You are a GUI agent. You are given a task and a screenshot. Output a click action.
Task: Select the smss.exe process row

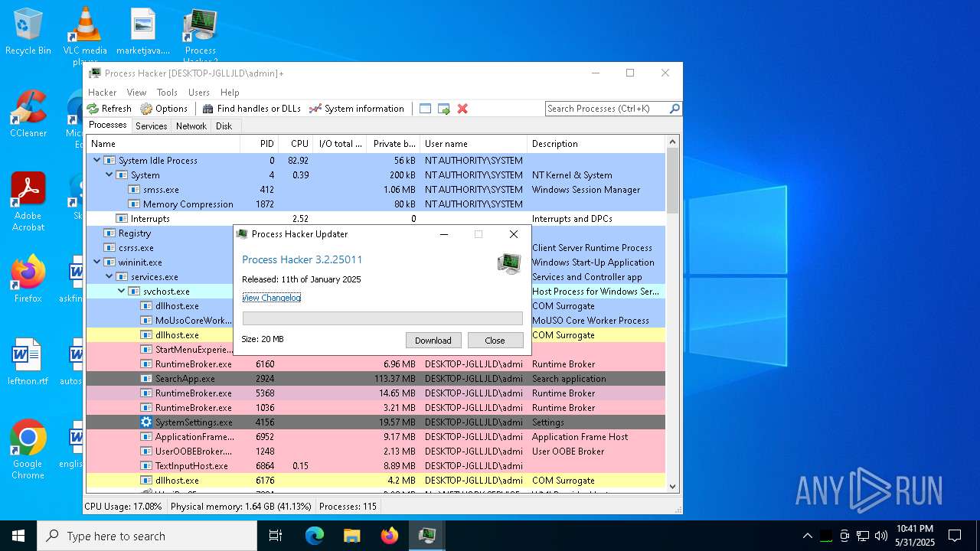click(x=375, y=190)
